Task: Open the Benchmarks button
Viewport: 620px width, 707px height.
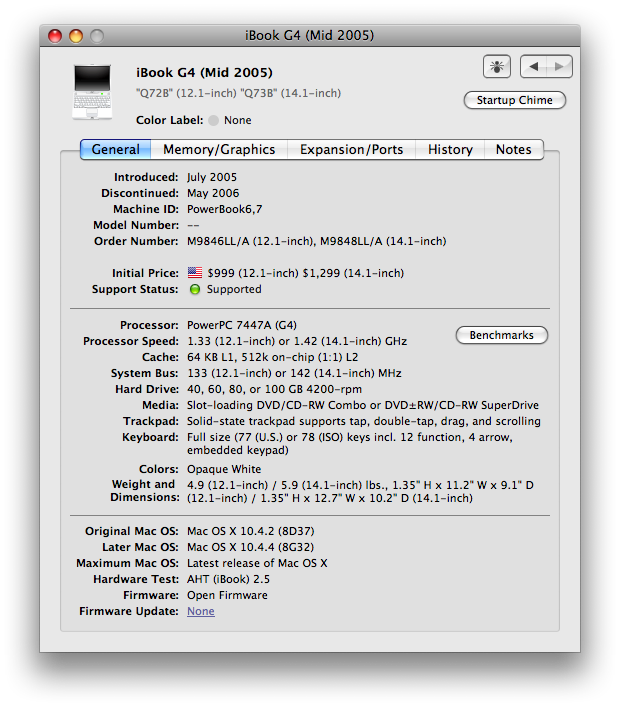Action: [x=501, y=335]
